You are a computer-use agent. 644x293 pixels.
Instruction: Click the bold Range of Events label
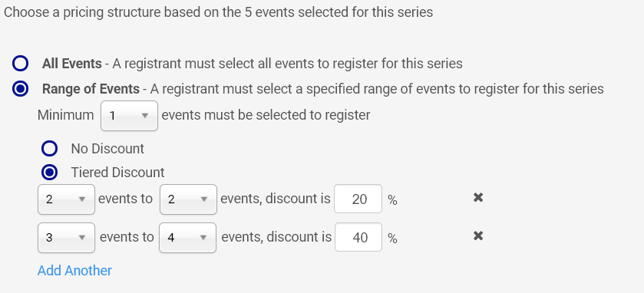point(91,89)
